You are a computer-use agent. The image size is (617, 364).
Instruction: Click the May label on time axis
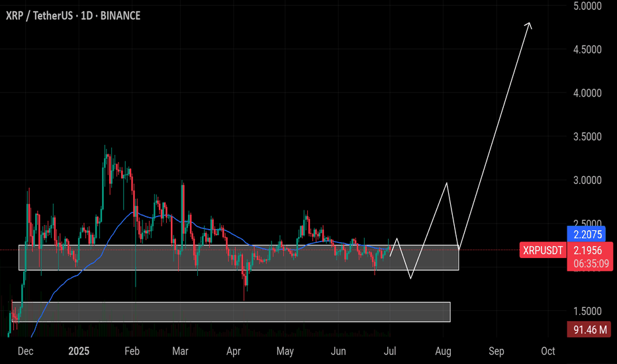(285, 351)
